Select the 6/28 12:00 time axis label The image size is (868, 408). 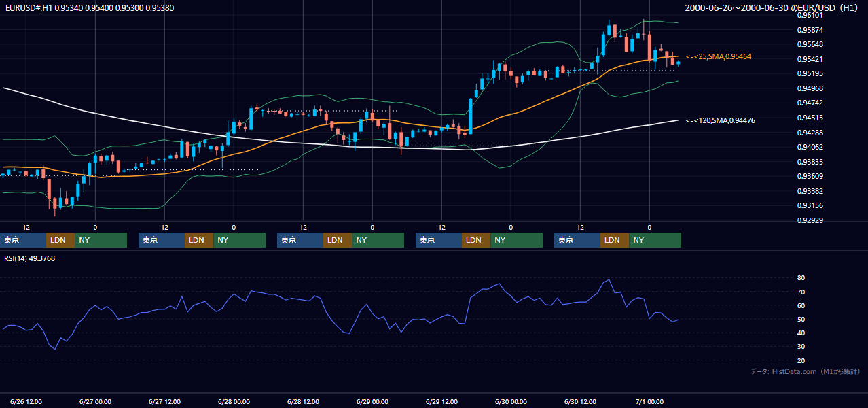pos(303,402)
